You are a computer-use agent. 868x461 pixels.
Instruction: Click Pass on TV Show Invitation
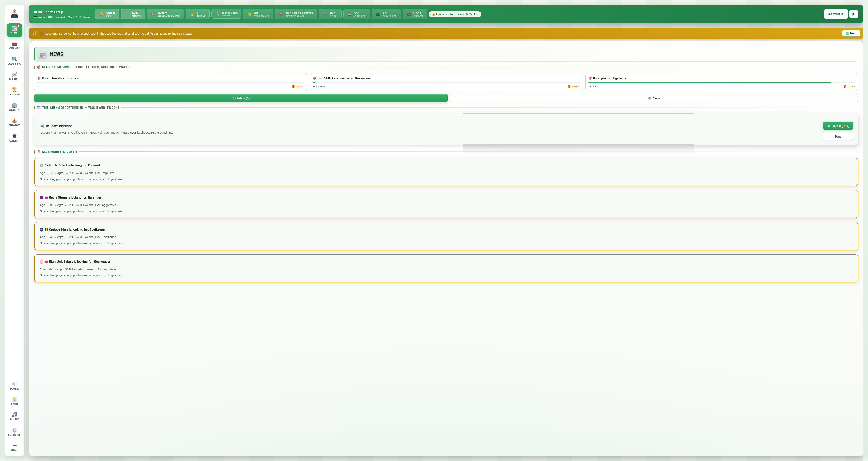(838, 137)
